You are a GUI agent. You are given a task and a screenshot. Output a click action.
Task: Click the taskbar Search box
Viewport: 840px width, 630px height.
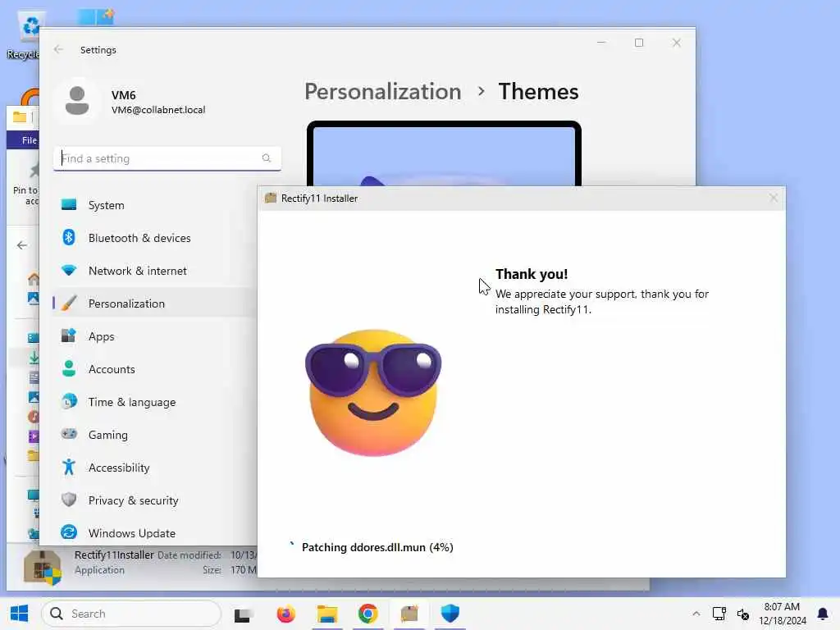pos(131,614)
